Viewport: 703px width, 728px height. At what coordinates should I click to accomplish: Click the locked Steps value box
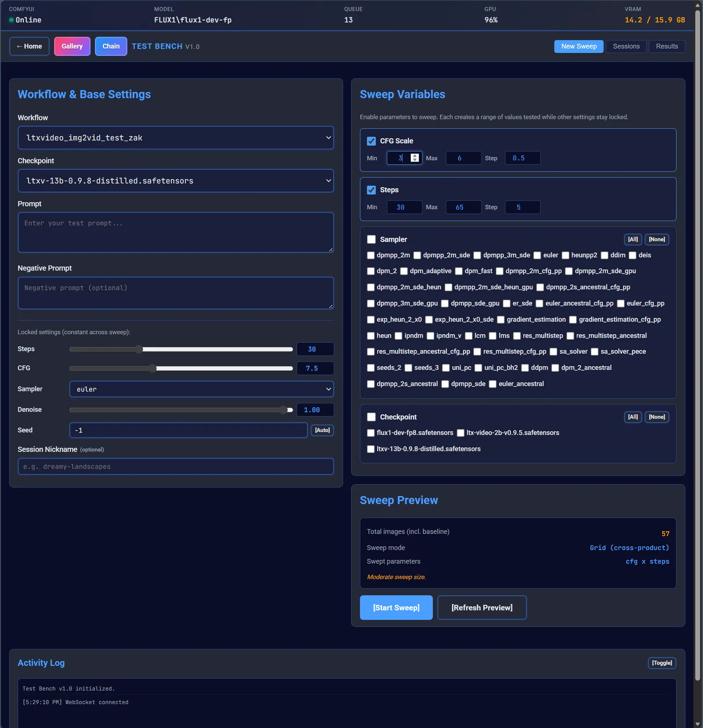coord(315,349)
